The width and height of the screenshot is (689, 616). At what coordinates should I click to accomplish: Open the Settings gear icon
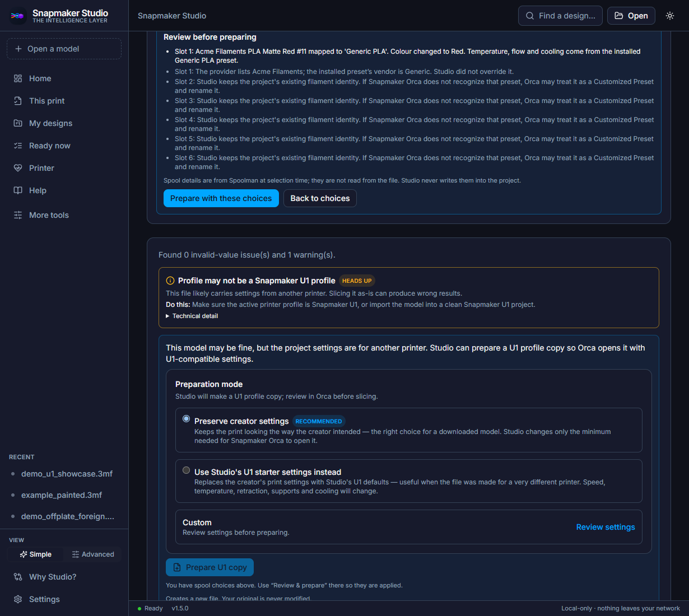point(18,599)
